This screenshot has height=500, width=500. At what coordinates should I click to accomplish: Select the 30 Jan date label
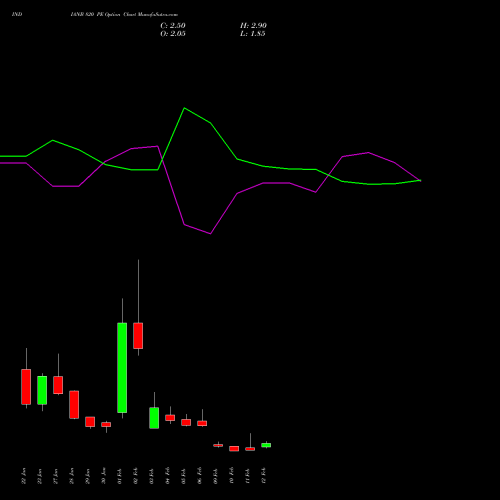[x=104, y=476]
